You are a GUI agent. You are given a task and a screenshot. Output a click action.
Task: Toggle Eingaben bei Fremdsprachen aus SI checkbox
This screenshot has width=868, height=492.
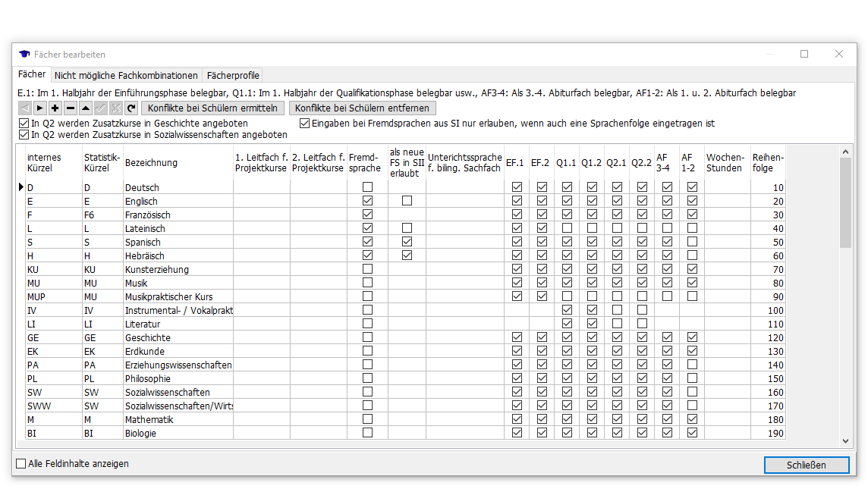coord(304,124)
